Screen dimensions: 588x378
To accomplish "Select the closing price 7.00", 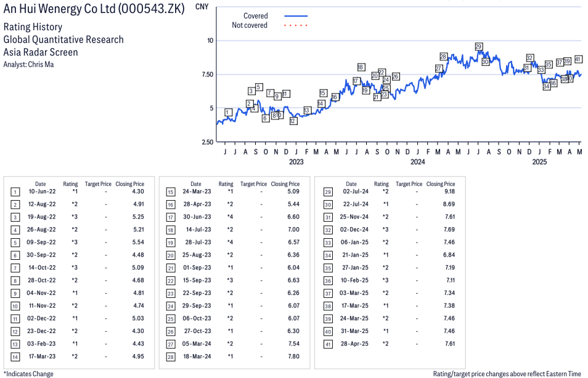I will [293, 230].
